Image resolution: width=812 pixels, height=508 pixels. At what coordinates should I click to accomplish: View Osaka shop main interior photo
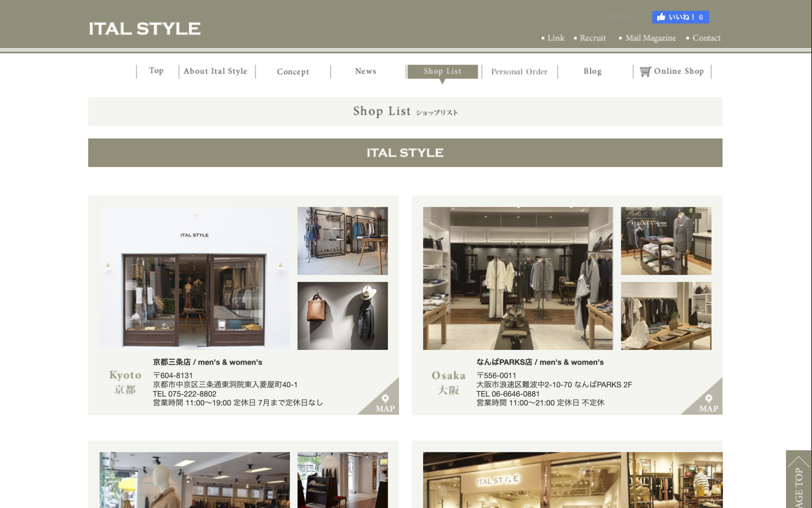click(518, 278)
